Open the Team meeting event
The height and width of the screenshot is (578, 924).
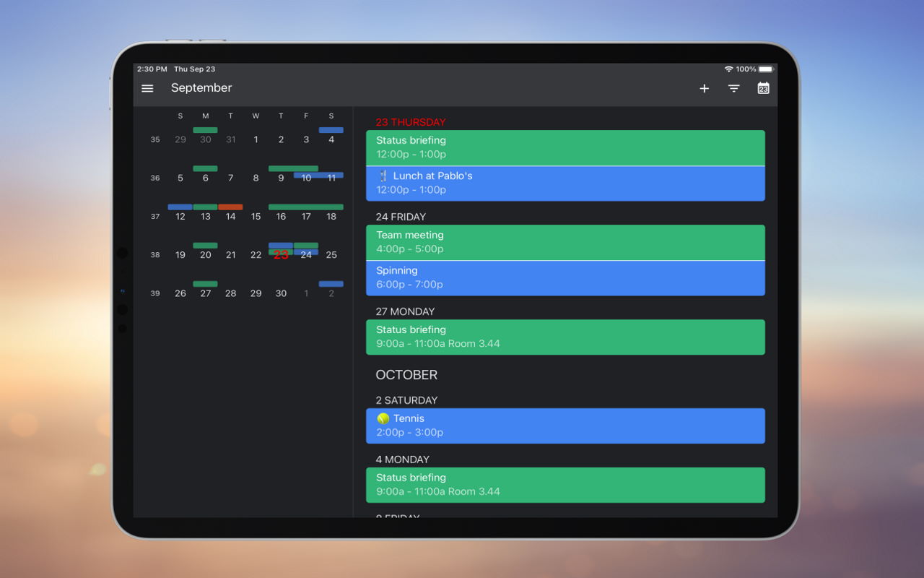point(565,242)
